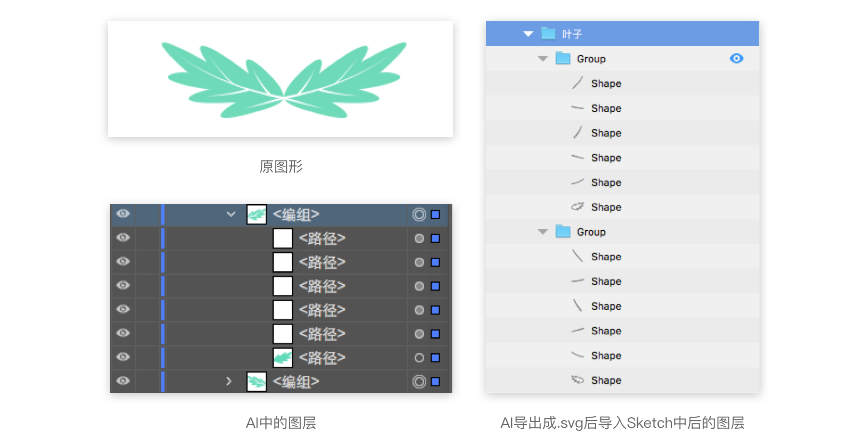
Task: Expand the collapsed bottom <编组> chevron
Action: coord(229,381)
